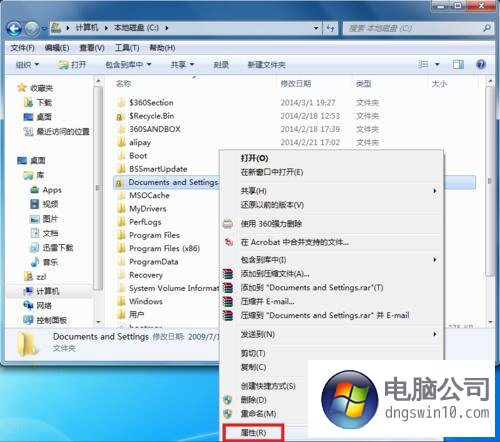The height and width of the screenshot is (442, 500).
Task: Open 共享 toolbar dropdown
Action: 182,64
